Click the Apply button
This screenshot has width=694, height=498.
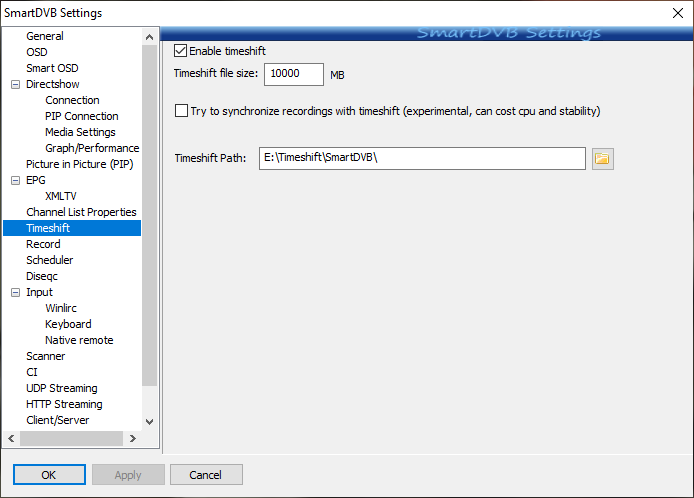(x=128, y=475)
